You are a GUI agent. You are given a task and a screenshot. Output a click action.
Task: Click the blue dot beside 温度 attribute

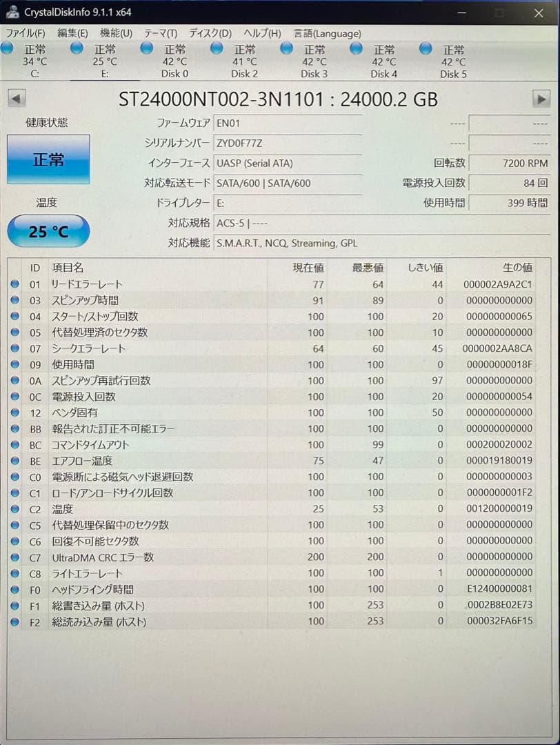point(15,509)
